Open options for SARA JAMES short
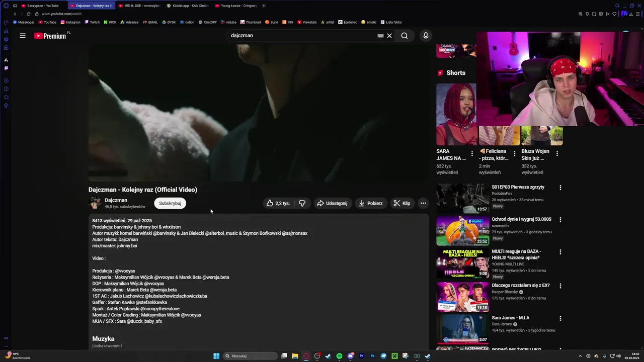This screenshot has height=362, width=644. [472, 154]
